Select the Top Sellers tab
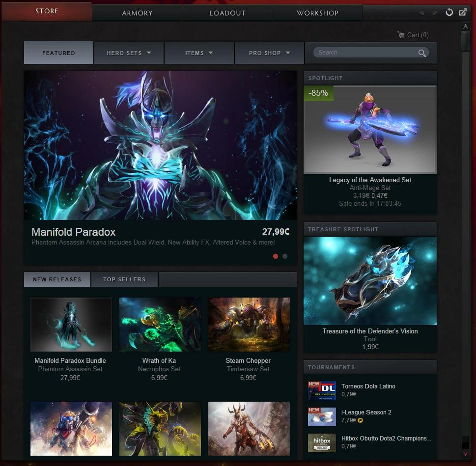Screen dimensions: 476x466 tap(124, 279)
